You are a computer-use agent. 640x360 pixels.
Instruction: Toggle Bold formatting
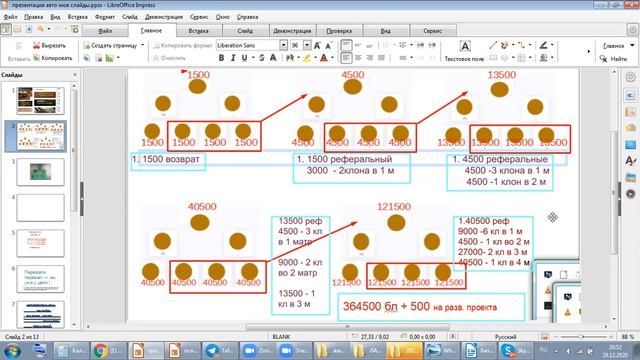221,58
